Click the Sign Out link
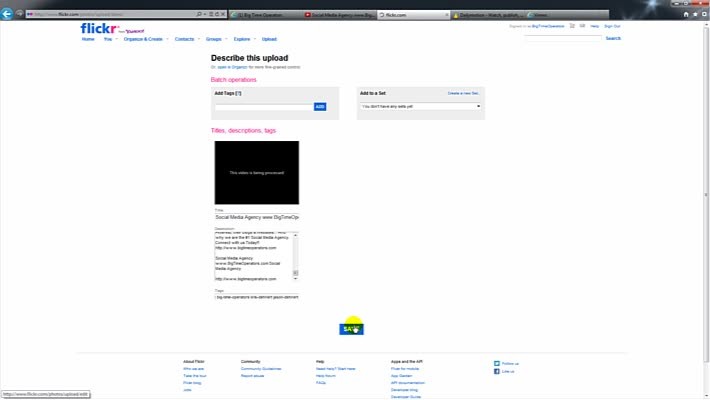This screenshot has width=710, height=400. pyautogui.click(x=612, y=26)
